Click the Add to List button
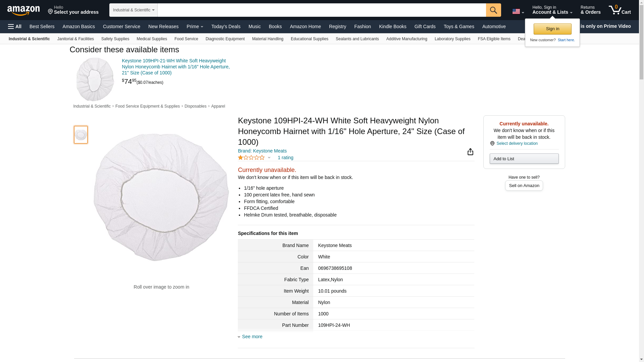The height and width of the screenshot is (362, 644). [524, 159]
